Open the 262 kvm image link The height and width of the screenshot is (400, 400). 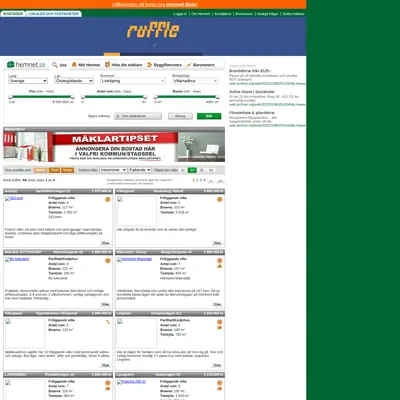point(14,198)
